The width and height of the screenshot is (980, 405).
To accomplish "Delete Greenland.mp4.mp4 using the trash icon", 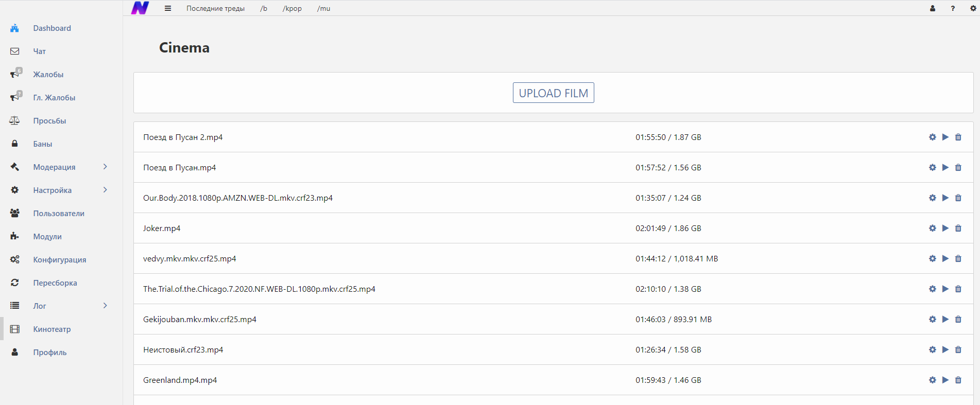I will coord(958,380).
